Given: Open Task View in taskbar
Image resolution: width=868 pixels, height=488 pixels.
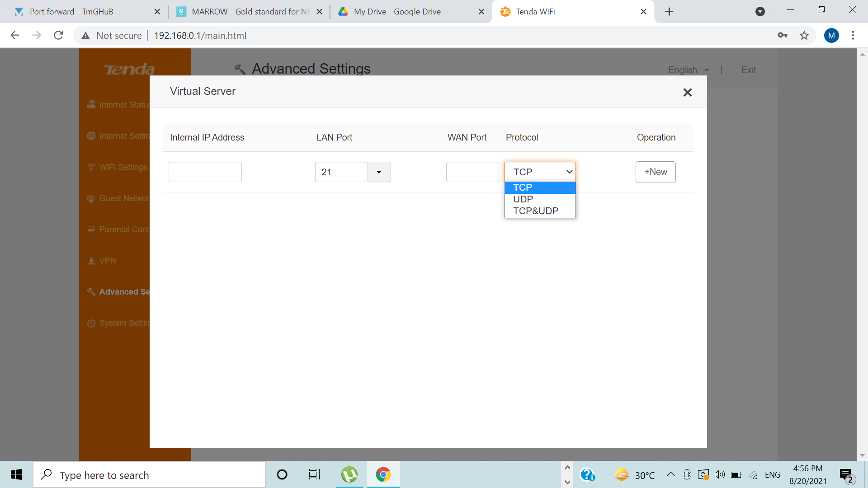Looking at the screenshot, I should (x=314, y=475).
